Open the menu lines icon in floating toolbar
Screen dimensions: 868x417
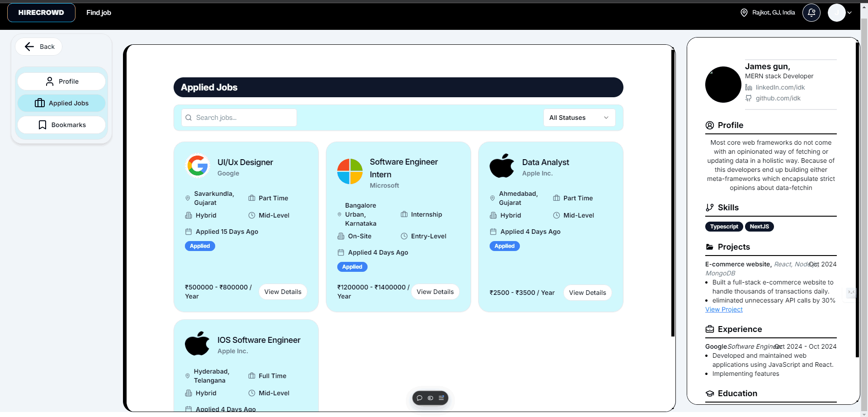click(441, 398)
